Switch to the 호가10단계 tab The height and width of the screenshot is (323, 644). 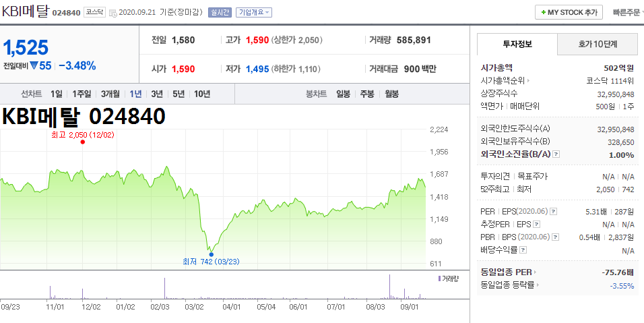(598, 45)
